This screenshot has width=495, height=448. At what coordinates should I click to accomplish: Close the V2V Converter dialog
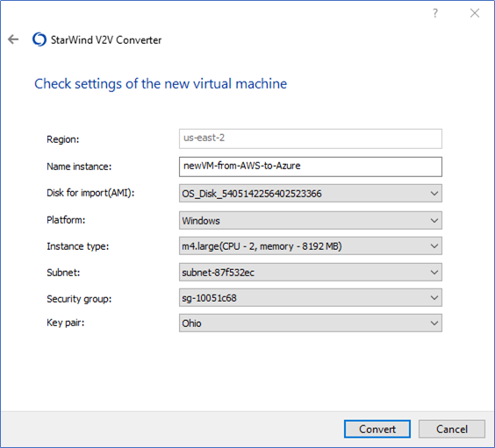(x=475, y=13)
